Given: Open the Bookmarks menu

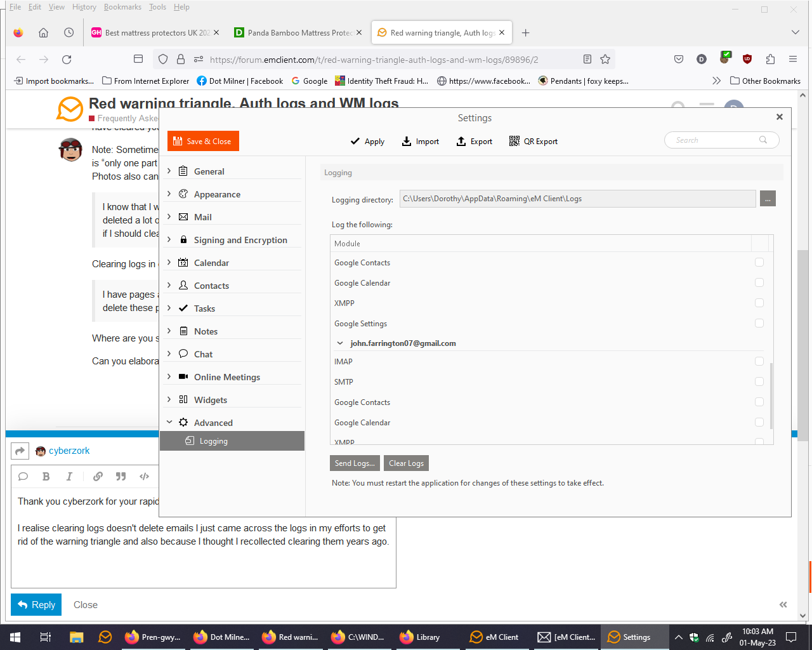Looking at the screenshot, I should (x=122, y=7).
